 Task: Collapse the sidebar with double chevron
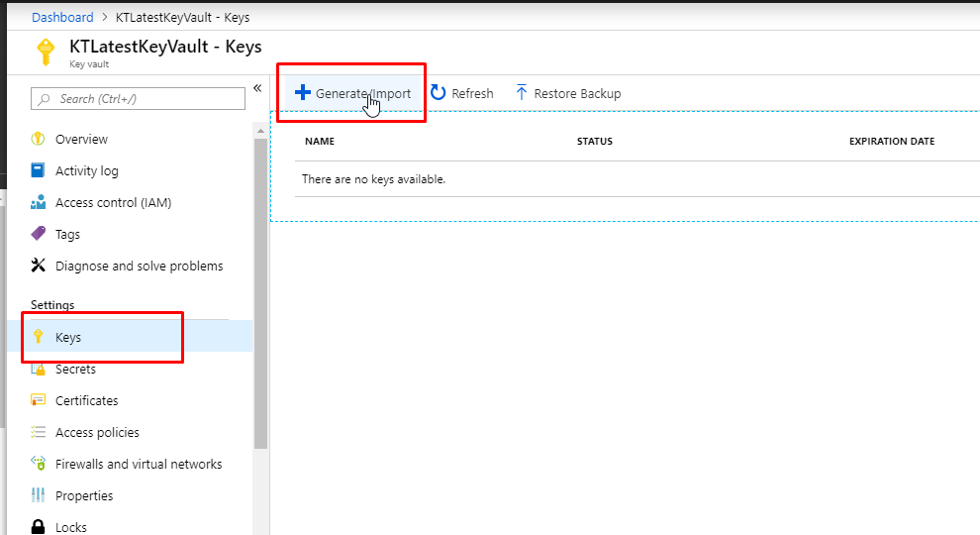[x=257, y=88]
